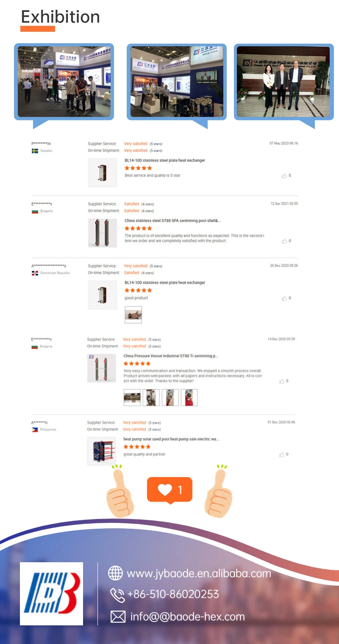This screenshot has height=644, width=339.
Task: Open the office reception group photo
Action: coord(283,82)
